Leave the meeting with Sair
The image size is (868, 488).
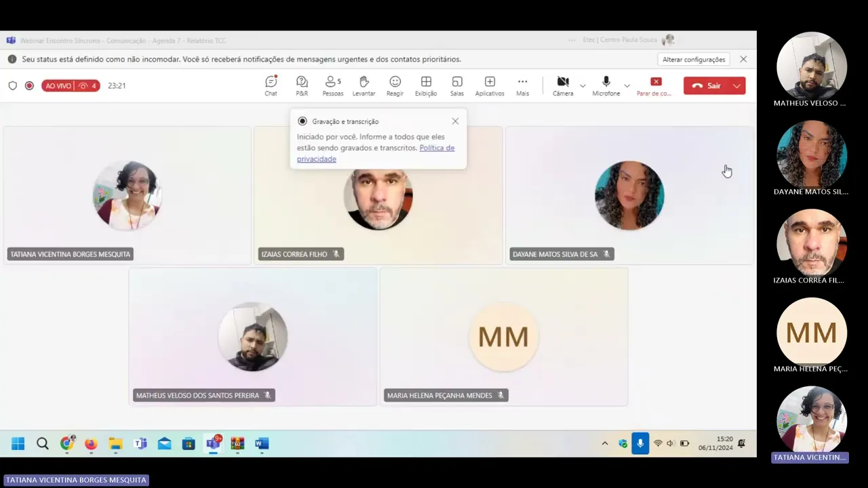pos(706,86)
